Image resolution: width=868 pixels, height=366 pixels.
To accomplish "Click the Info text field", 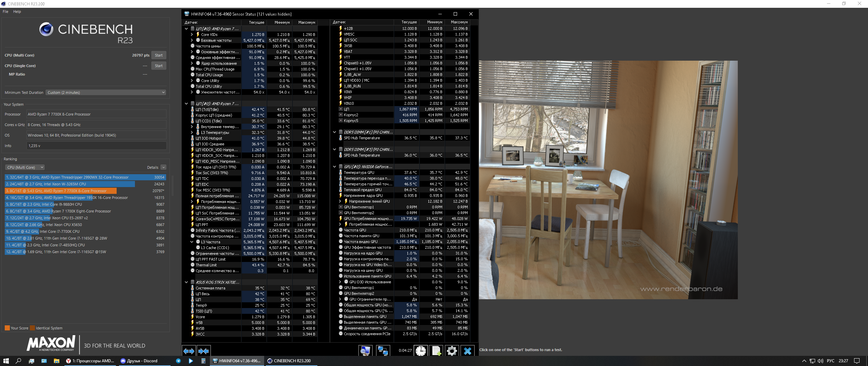I will click(x=96, y=146).
